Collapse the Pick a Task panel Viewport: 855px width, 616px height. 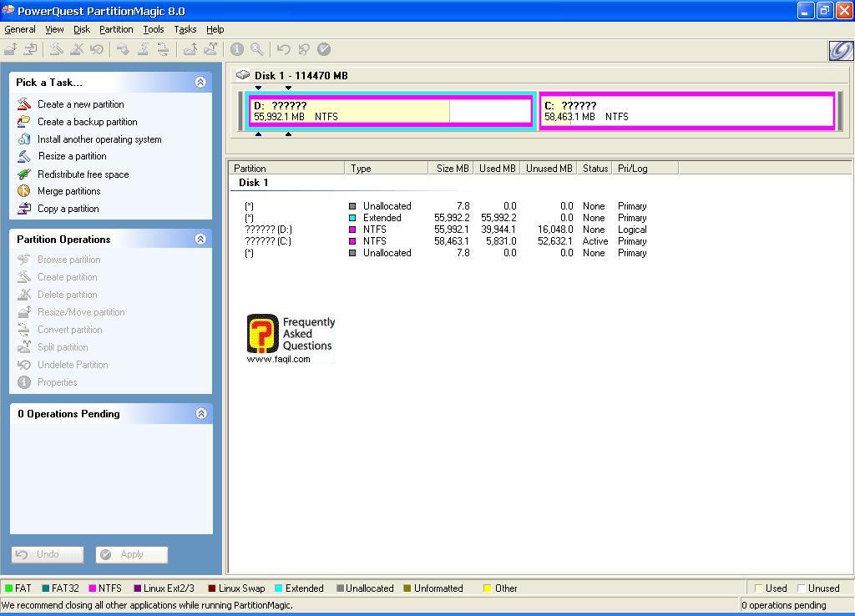200,82
